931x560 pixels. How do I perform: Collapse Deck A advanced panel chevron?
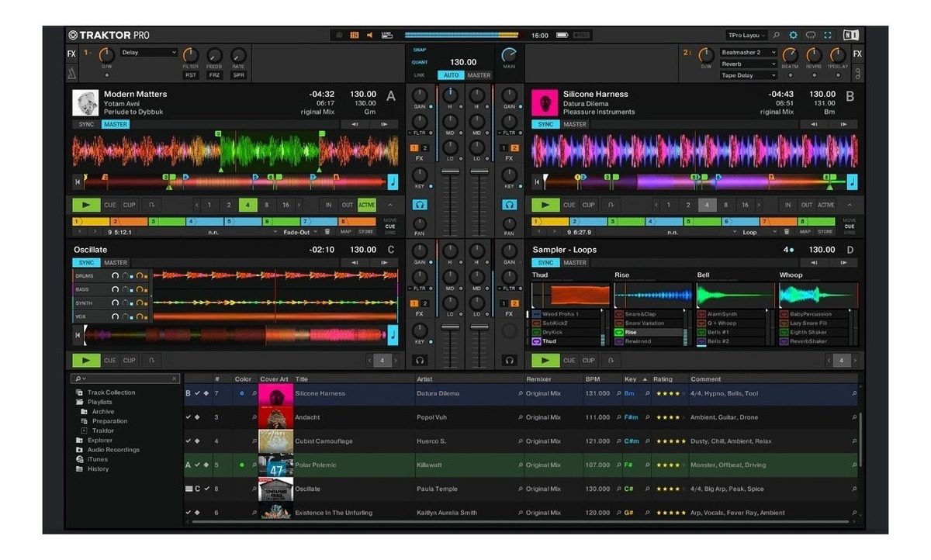(390, 206)
